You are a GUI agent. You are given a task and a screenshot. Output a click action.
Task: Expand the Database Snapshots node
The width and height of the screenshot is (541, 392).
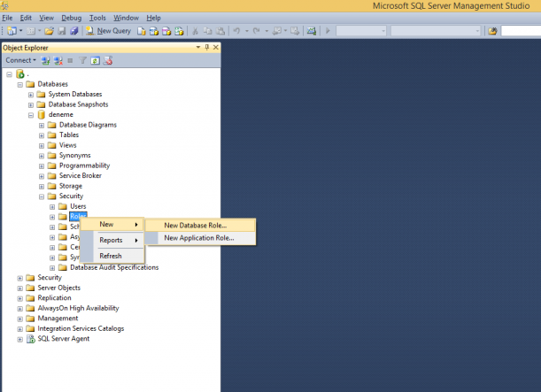click(31, 104)
